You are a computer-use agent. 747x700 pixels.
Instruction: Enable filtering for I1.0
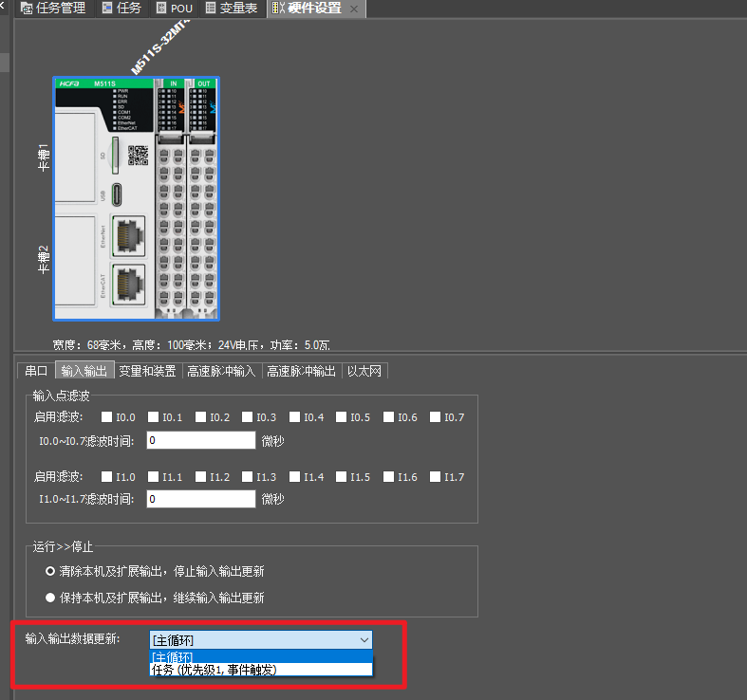106,477
